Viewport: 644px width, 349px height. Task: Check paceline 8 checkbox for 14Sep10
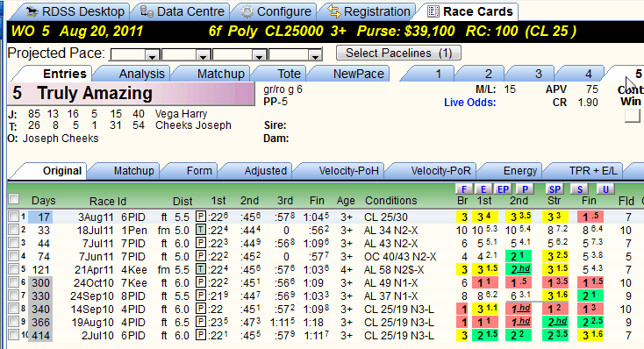(x=14, y=309)
